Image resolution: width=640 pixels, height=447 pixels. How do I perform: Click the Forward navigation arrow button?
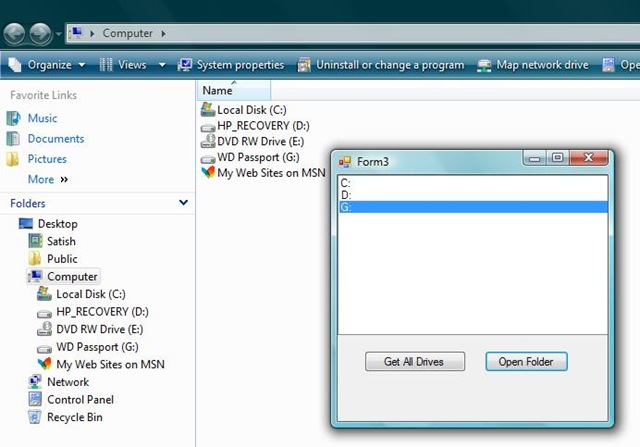[x=40, y=33]
